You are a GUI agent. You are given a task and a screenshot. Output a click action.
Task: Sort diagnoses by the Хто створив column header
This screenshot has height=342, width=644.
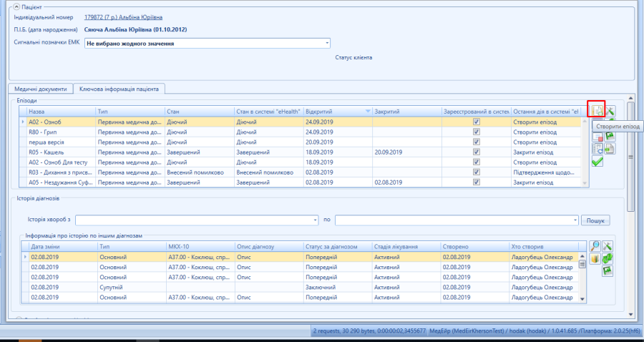[x=544, y=247]
